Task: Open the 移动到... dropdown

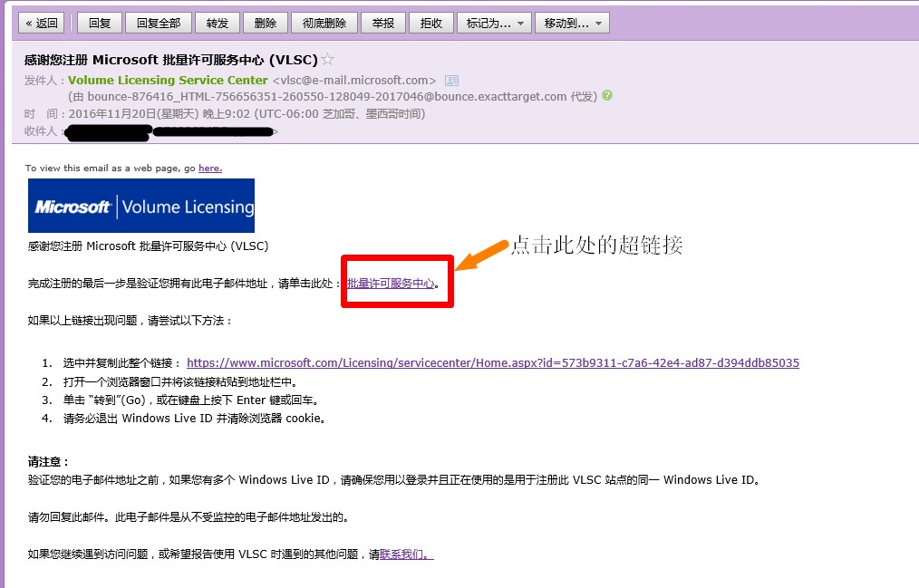Action: pos(573,24)
